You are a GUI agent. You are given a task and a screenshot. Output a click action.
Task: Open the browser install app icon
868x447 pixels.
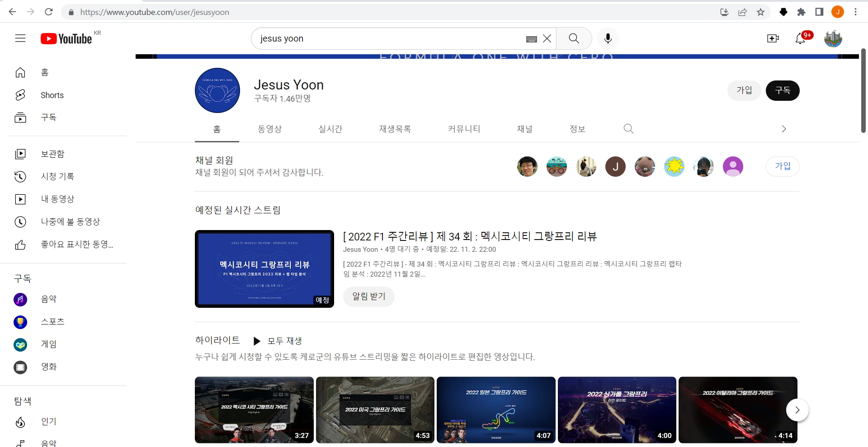coord(724,12)
